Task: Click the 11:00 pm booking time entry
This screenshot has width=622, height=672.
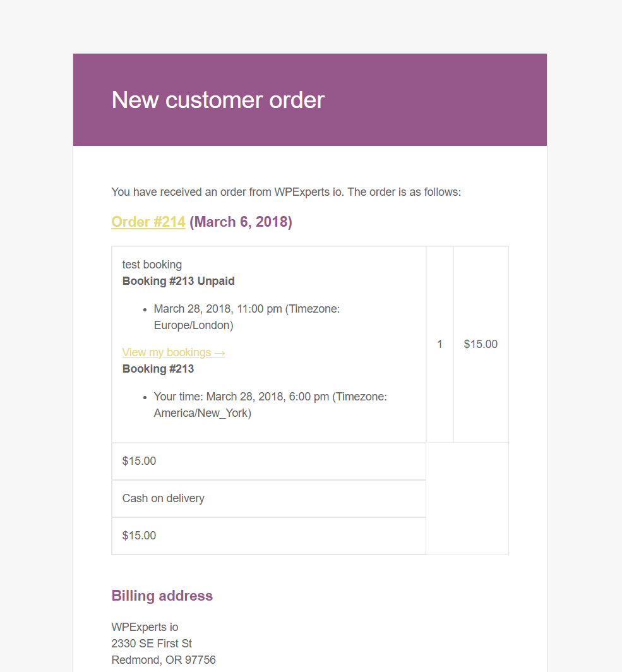Action: pos(246,309)
